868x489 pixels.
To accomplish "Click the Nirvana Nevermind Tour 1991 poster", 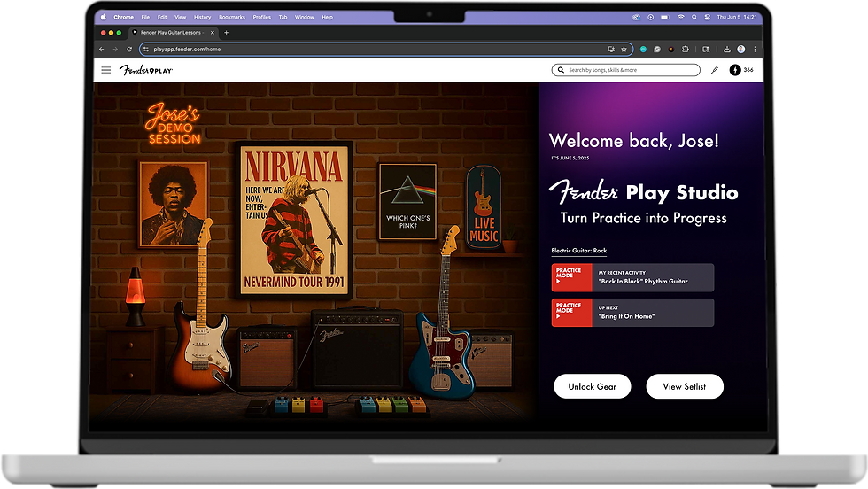I will coord(294,221).
